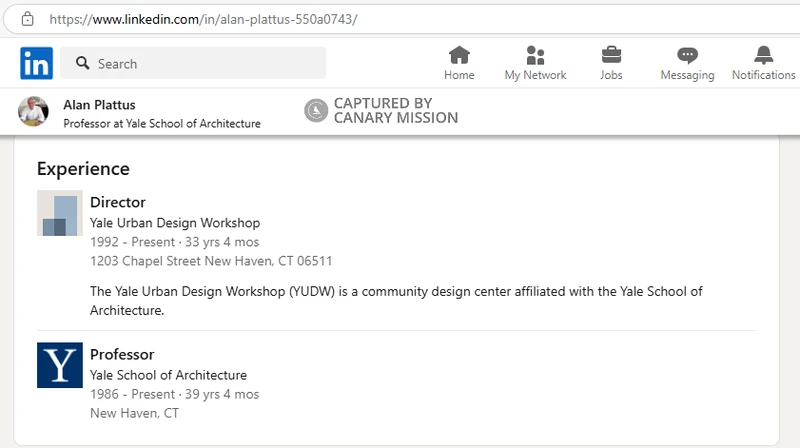Click '1986 - Present · 39 yrs 4 mos' text
The height and width of the screenshot is (448, 800).
click(x=174, y=394)
